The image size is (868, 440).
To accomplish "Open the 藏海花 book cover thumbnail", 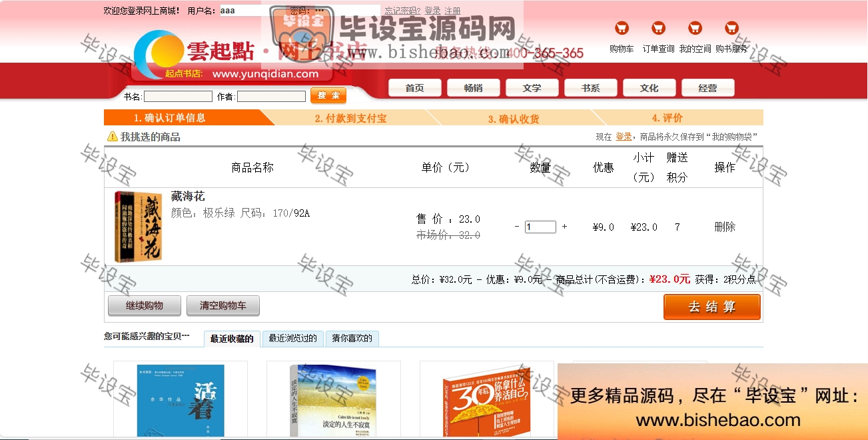I will pos(139,226).
